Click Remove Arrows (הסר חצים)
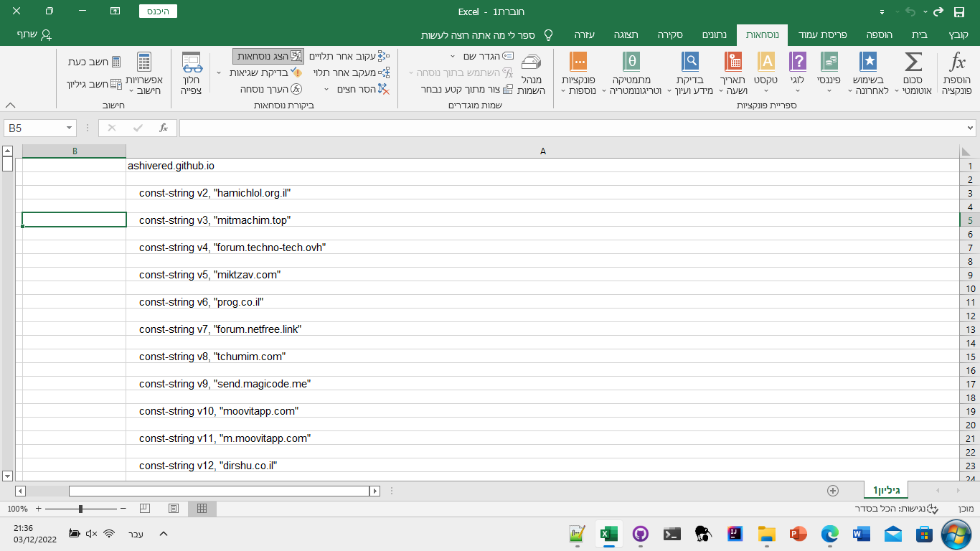This screenshot has height=551, width=980. pyautogui.click(x=362, y=89)
